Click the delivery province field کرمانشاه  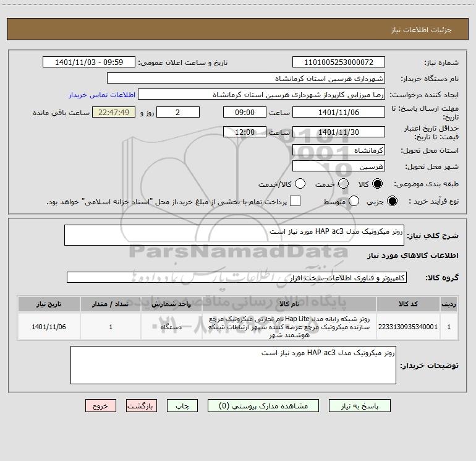click(339, 150)
